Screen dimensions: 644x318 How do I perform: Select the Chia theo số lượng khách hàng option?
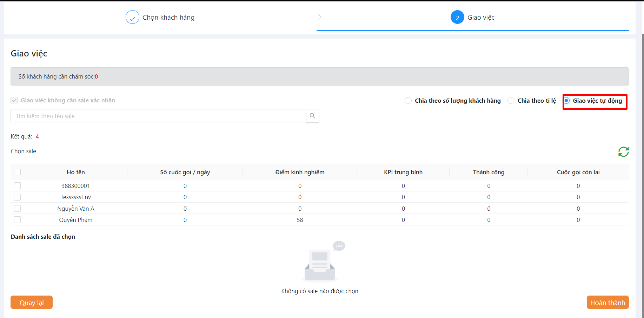tap(408, 101)
